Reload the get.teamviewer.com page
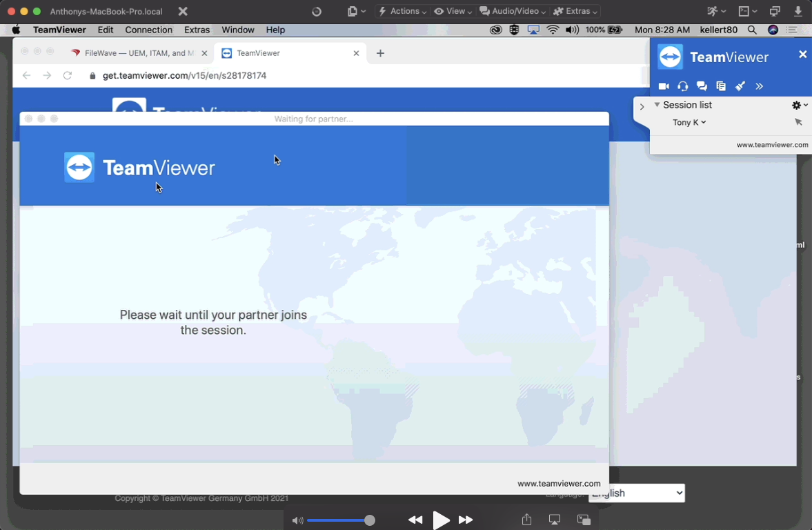This screenshot has width=812, height=530. pos(68,76)
